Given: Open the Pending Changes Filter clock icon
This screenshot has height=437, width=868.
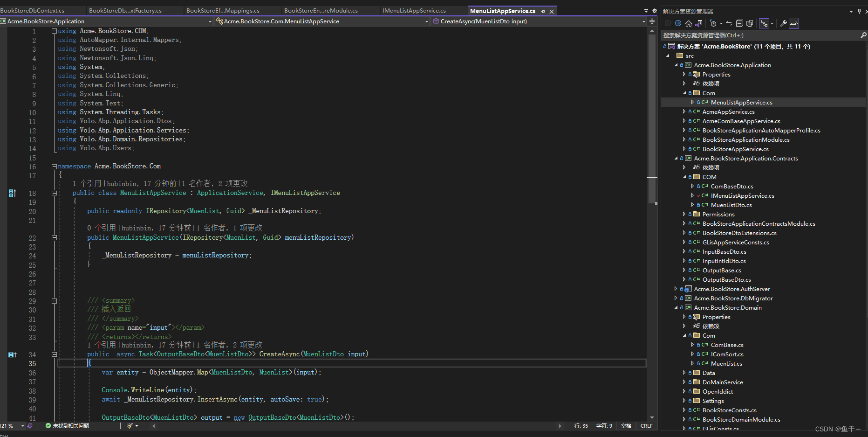Looking at the screenshot, I should tap(714, 23).
